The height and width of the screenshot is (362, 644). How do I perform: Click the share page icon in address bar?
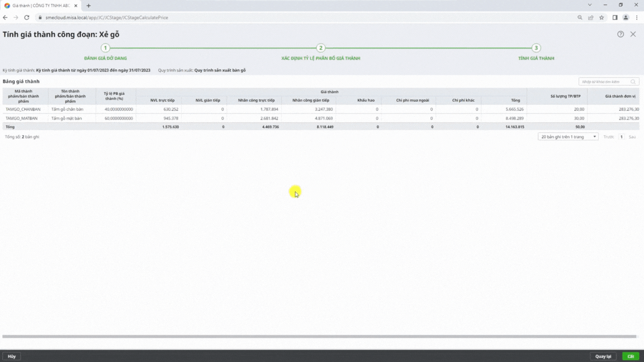[x=591, y=17]
